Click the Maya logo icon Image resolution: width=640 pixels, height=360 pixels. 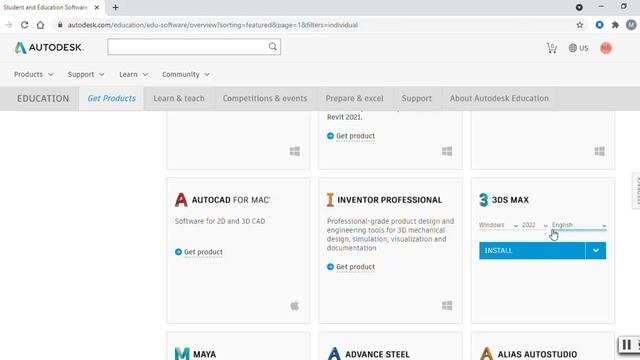click(182, 353)
